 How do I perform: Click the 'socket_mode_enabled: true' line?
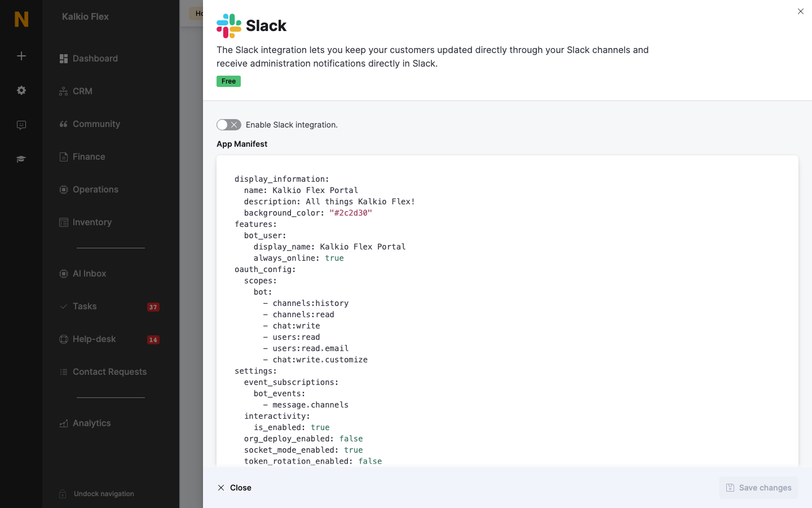coord(303,450)
